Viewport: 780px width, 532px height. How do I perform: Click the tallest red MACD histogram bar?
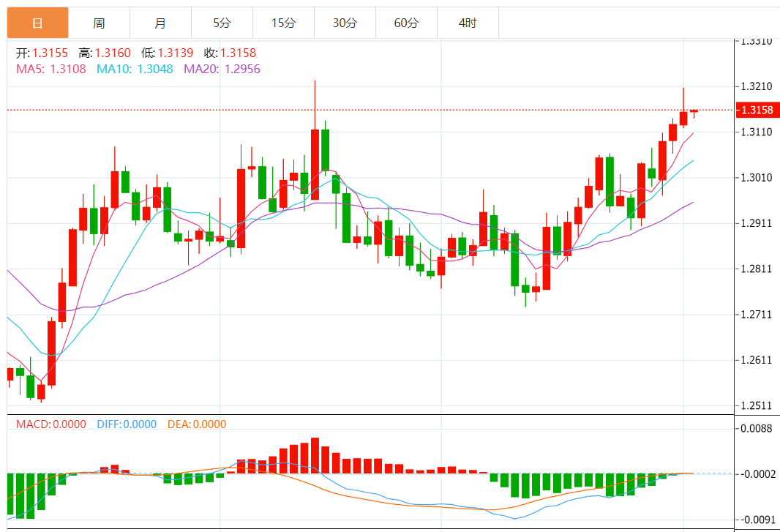315,455
